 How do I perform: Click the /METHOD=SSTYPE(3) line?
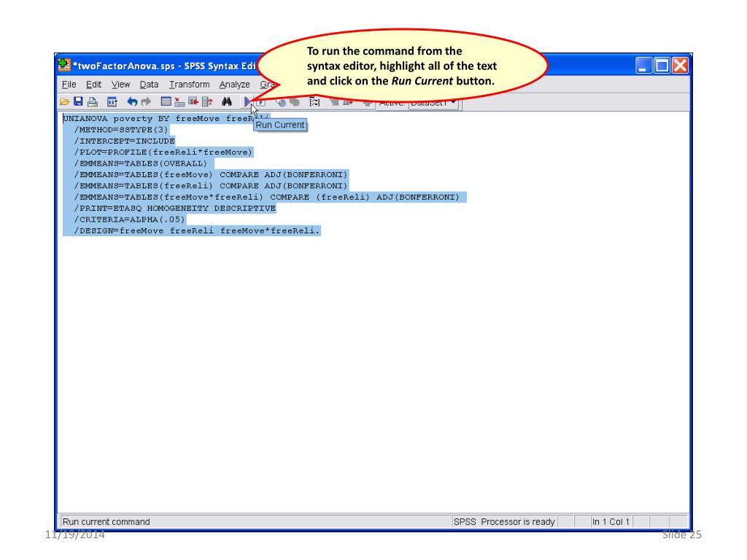click(x=121, y=130)
